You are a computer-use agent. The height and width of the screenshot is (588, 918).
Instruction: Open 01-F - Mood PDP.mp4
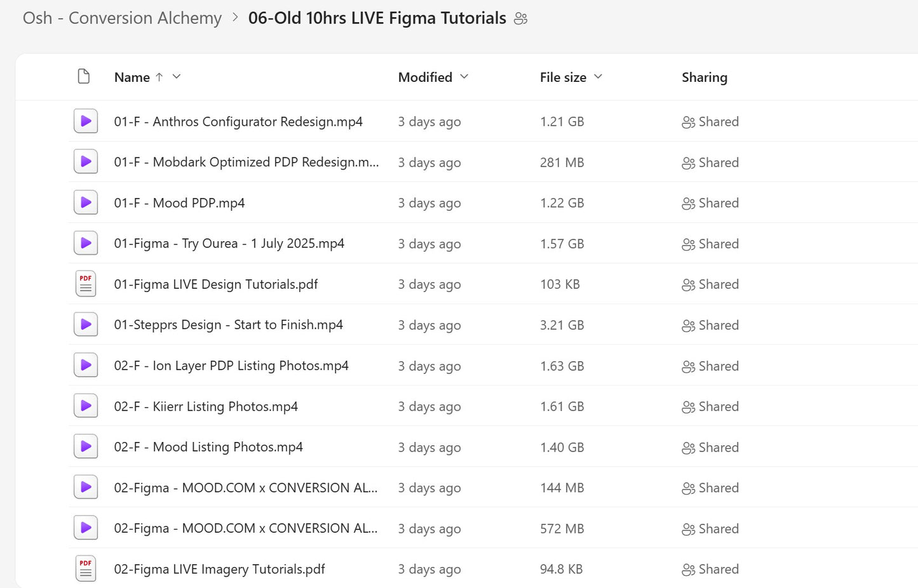[x=179, y=203]
